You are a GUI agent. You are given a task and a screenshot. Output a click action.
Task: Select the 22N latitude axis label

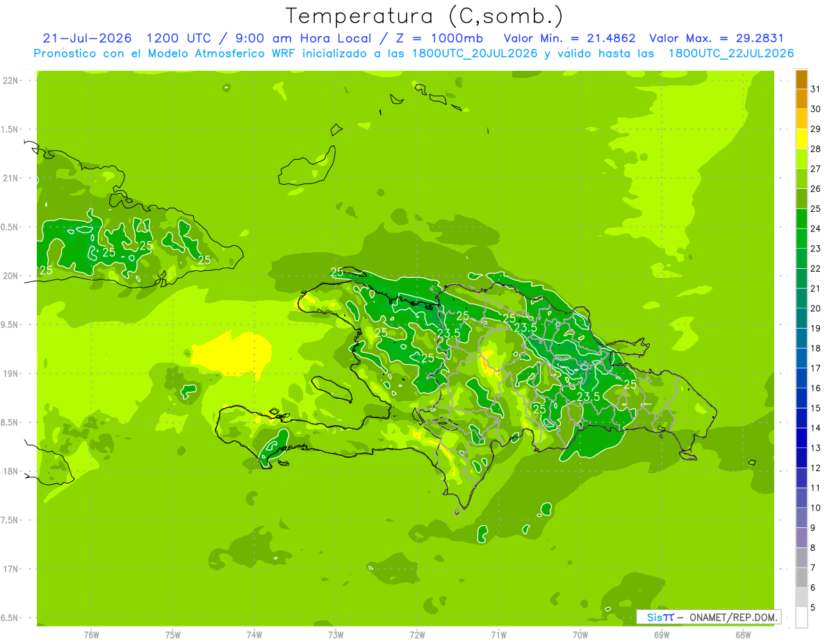10,81
